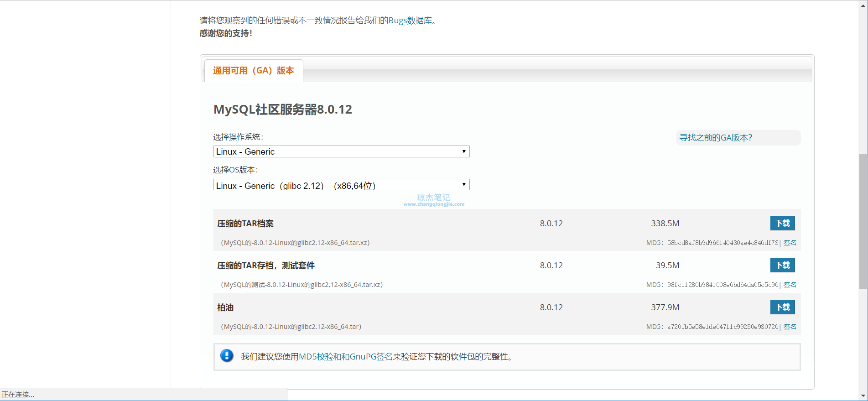
Task: Download the 压缩的TAR档案 338.5M package
Action: pyautogui.click(x=782, y=223)
